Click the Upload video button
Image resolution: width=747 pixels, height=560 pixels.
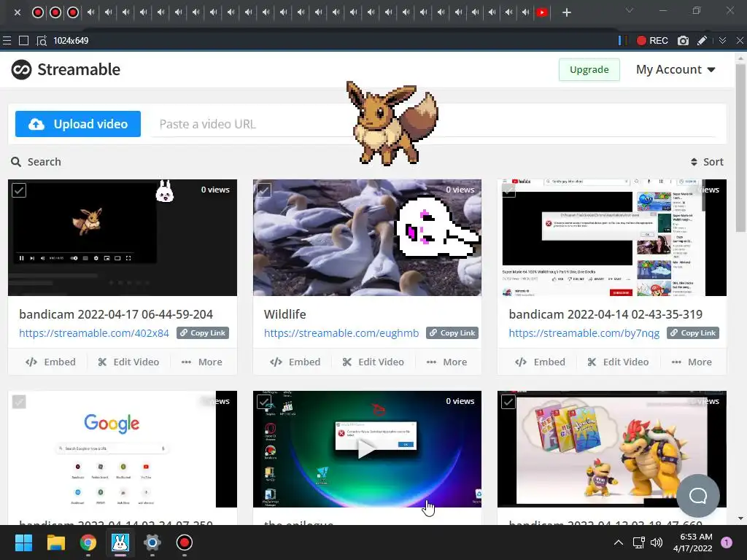point(77,124)
